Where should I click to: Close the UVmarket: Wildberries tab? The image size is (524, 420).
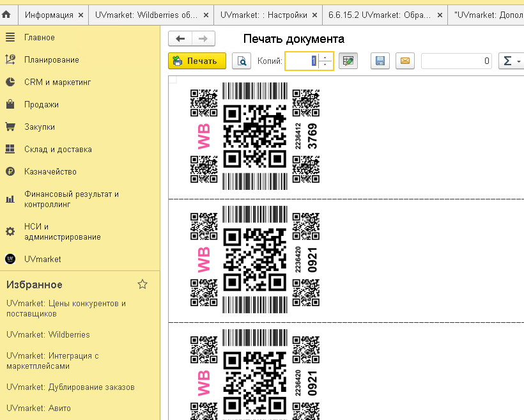tap(206, 15)
